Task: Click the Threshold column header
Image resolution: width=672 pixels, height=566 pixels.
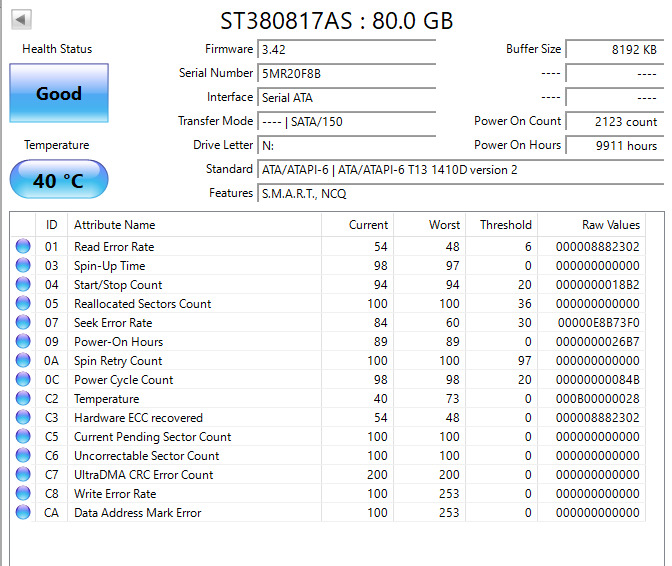Action: pyautogui.click(x=501, y=225)
